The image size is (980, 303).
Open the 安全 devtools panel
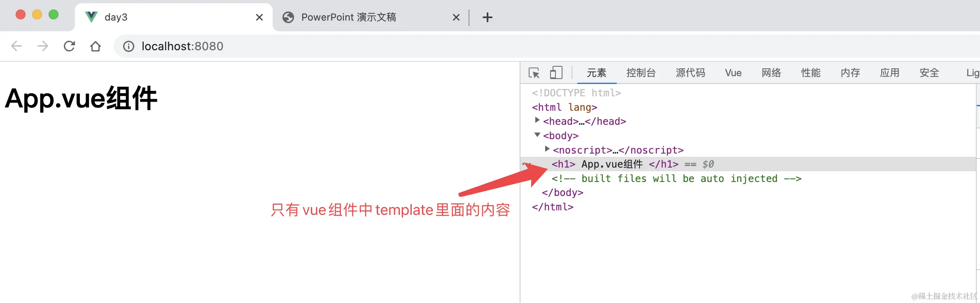point(929,73)
